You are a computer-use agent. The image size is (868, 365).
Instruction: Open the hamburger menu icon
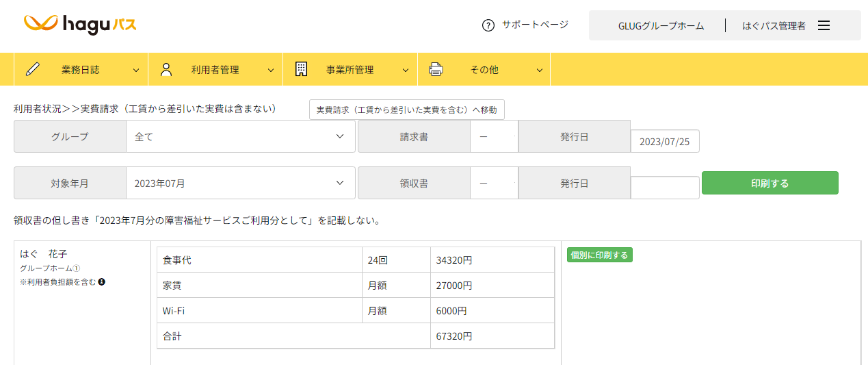click(824, 25)
